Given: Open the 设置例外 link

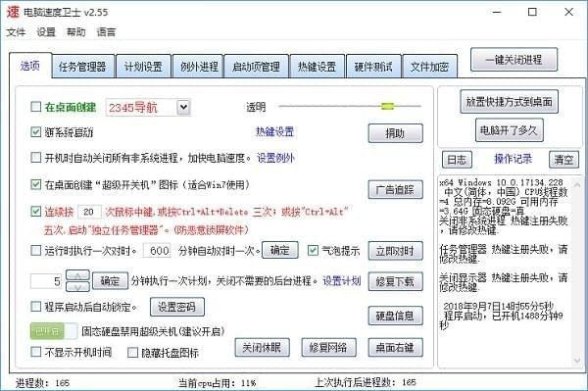Looking at the screenshot, I should click(x=275, y=158).
